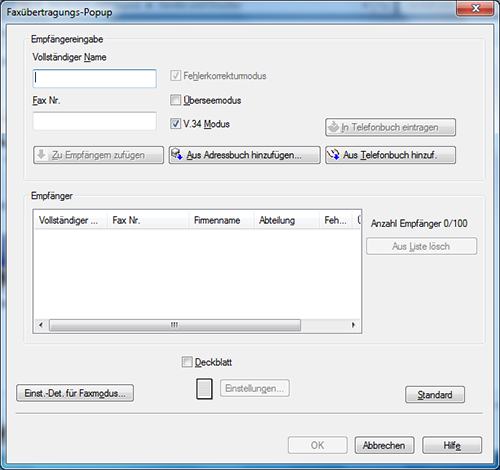Click the Aus Liste lösch button
The height and width of the screenshot is (470, 500).
422,246
